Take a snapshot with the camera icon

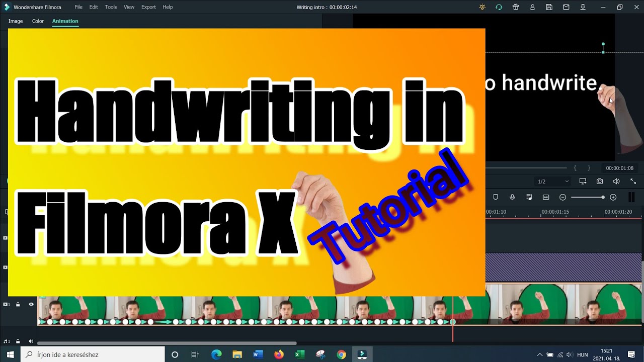(600, 182)
